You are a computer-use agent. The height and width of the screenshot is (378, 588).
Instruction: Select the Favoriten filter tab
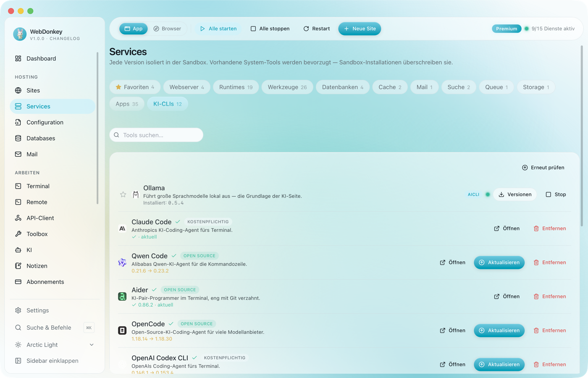135,87
